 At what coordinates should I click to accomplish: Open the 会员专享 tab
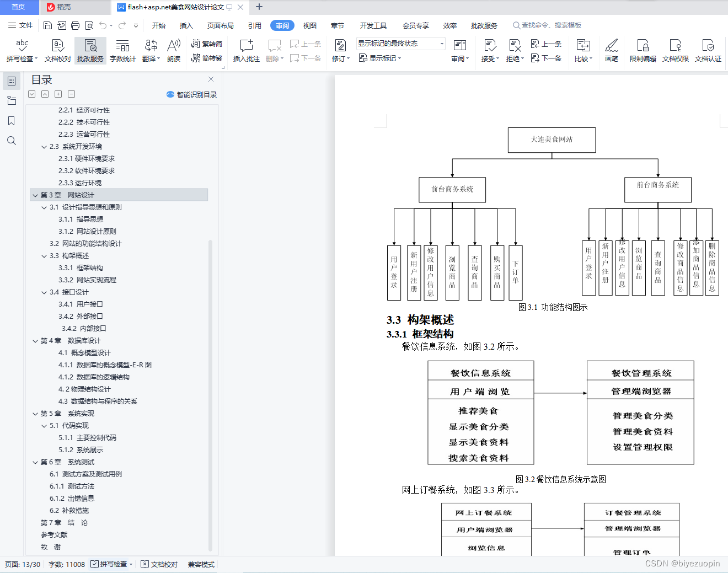(x=416, y=25)
